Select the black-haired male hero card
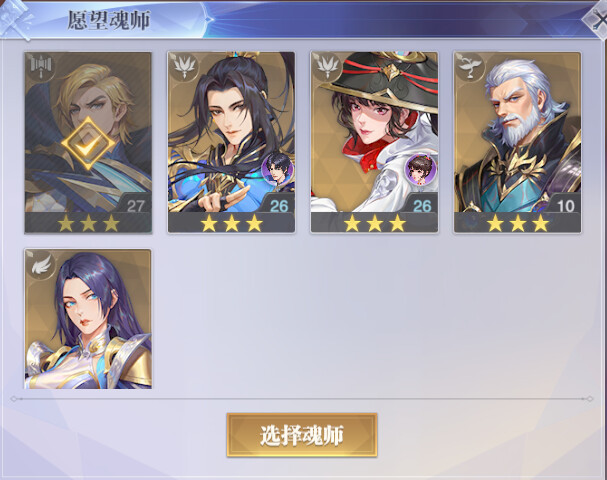This screenshot has width=607, height=480. pos(231,142)
